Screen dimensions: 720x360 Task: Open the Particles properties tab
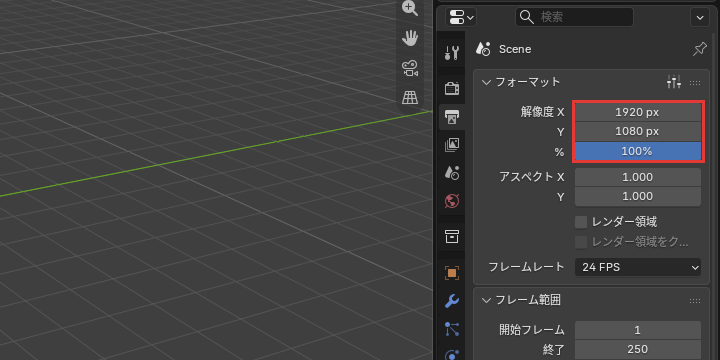[452, 329]
